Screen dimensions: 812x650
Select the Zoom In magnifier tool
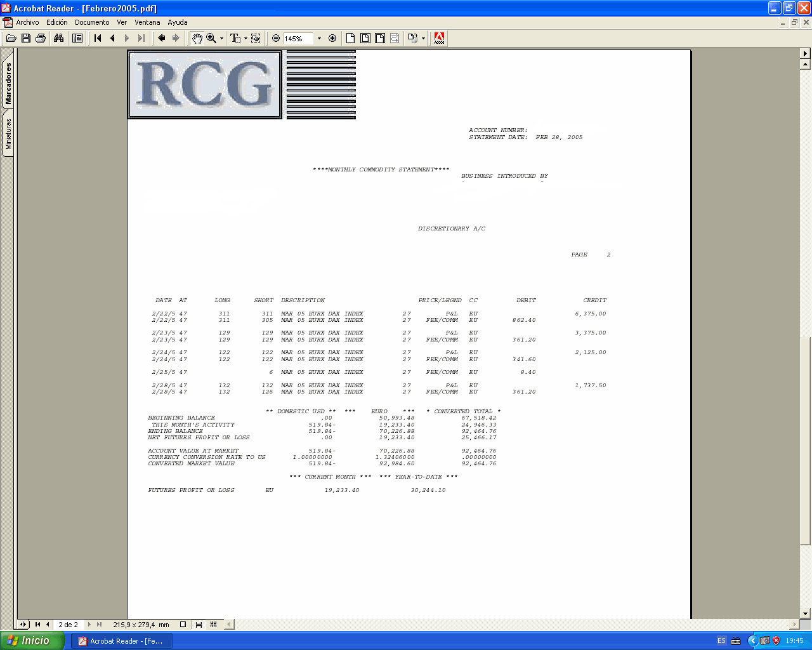click(211, 38)
